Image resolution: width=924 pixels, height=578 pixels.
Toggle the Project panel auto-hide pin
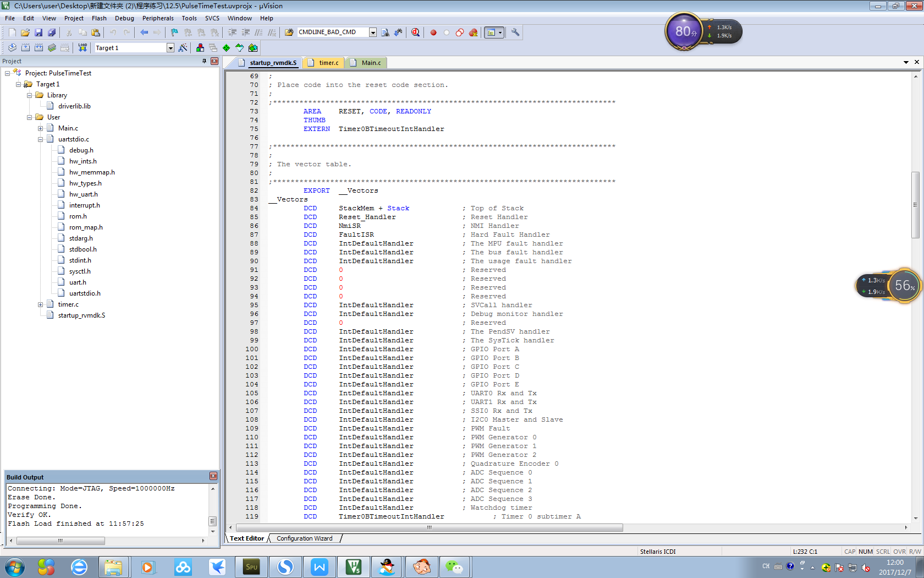tap(205, 61)
